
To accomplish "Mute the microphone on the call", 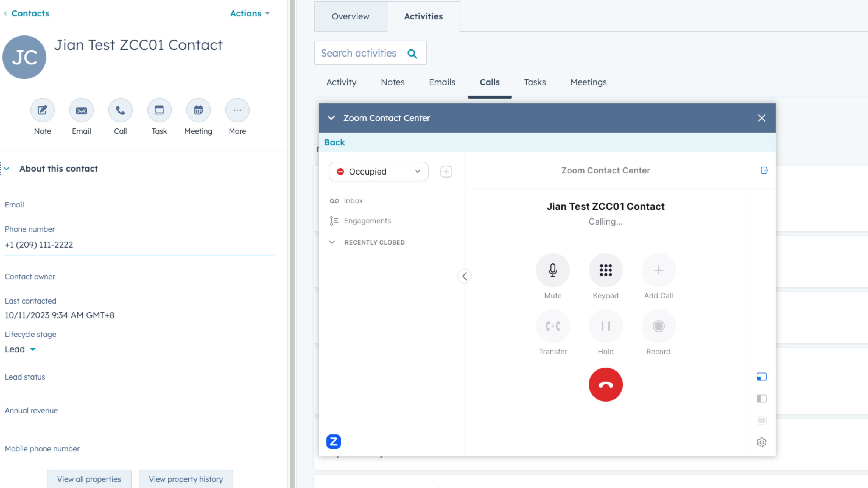I will (x=553, y=270).
